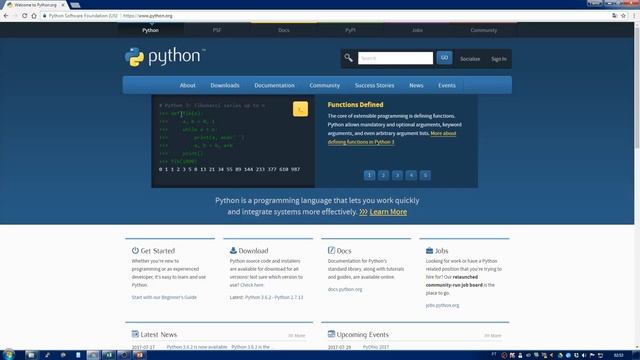
Task: Click the Upcoming Events calendar icon
Action: pos(331,334)
